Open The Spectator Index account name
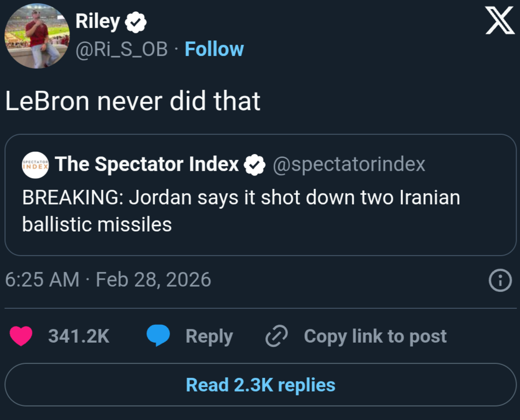 (x=147, y=164)
